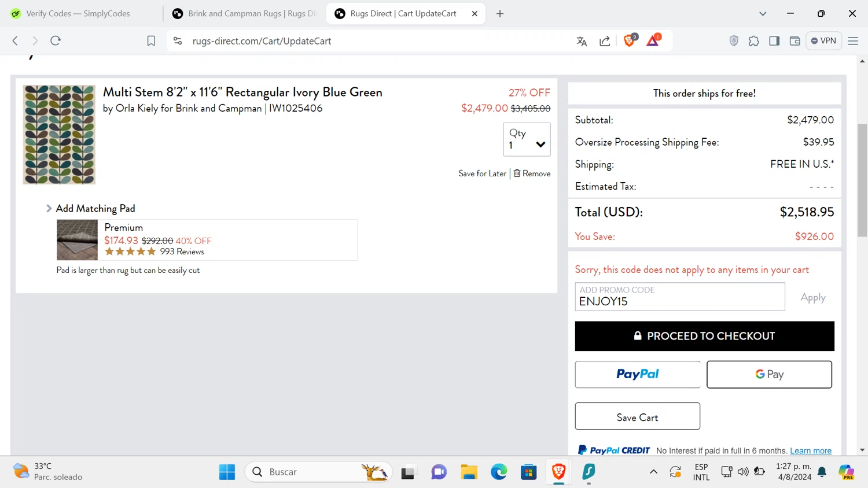The image size is (868, 488).
Task: Open a new tab
Action: pos(500,13)
